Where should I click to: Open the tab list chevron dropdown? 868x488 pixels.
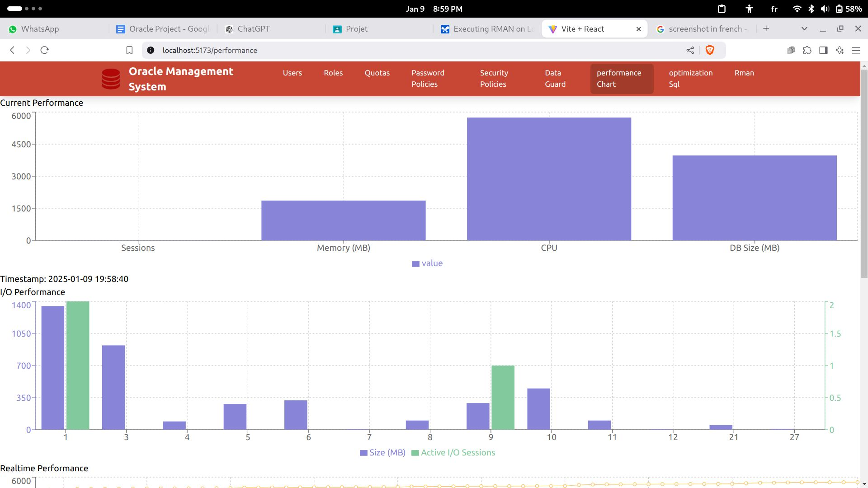coord(804,28)
